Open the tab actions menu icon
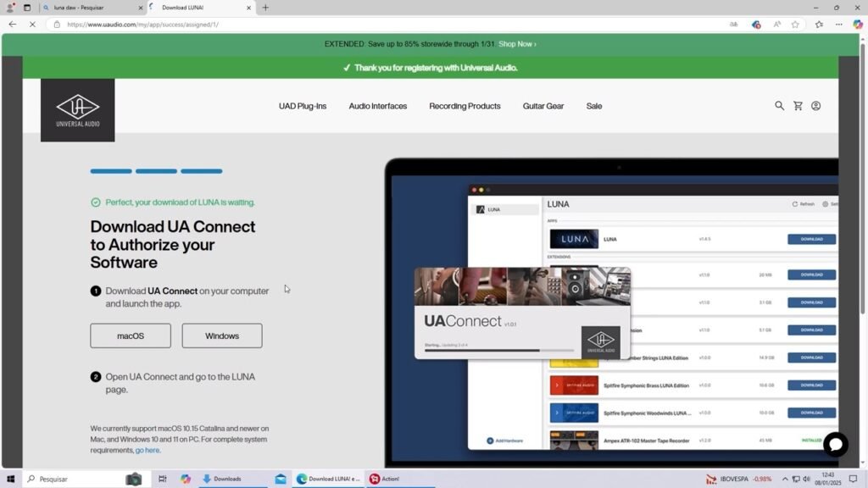The width and height of the screenshot is (868, 488). coord(26,8)
